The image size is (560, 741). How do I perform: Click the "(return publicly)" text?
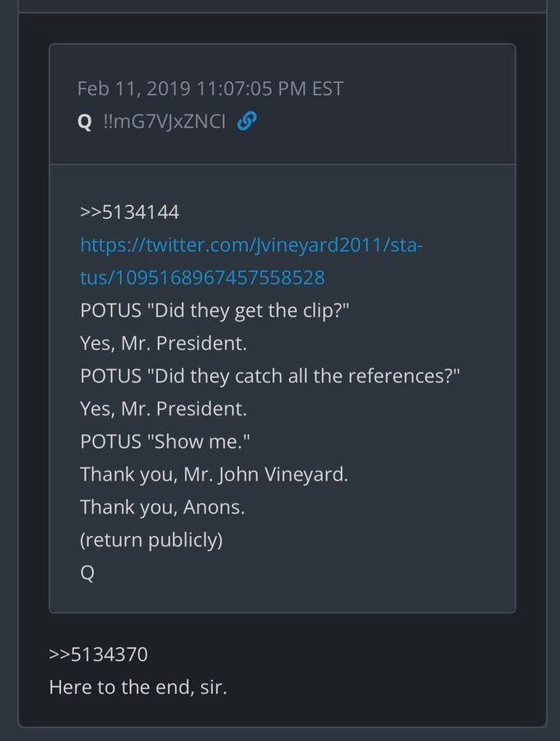coord(152,540)
